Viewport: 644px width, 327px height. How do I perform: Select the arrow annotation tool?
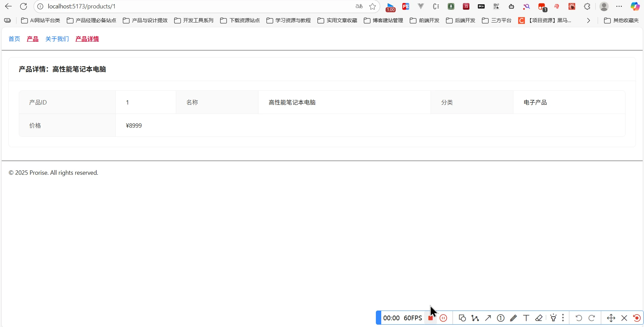click(x=488, y=318)
